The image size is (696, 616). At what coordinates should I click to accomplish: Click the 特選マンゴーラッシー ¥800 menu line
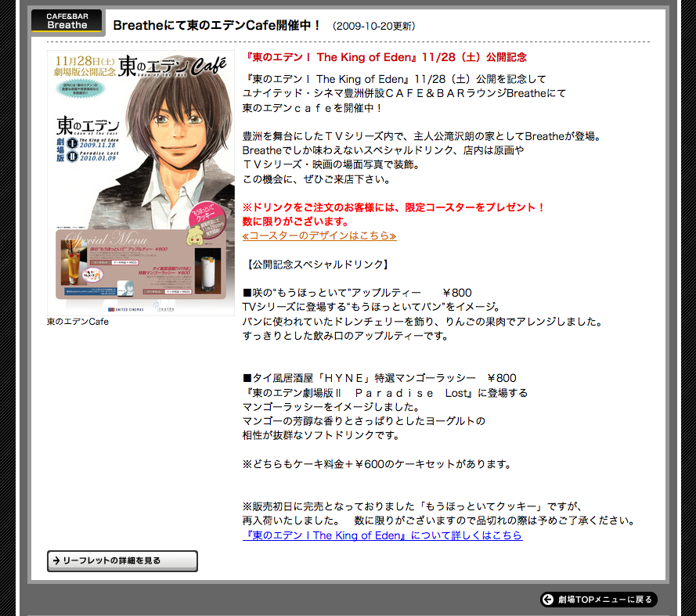[x=379, y=378]
